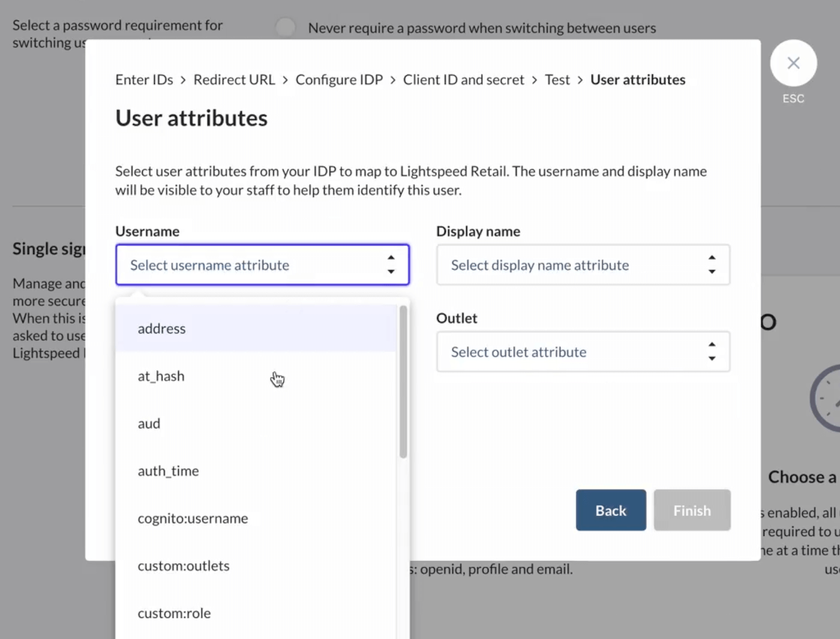Image resolution: width=840 pixels, height=639 pixels.
Task: Collapse the username attribute dropdown list
Action: [262, 265]
